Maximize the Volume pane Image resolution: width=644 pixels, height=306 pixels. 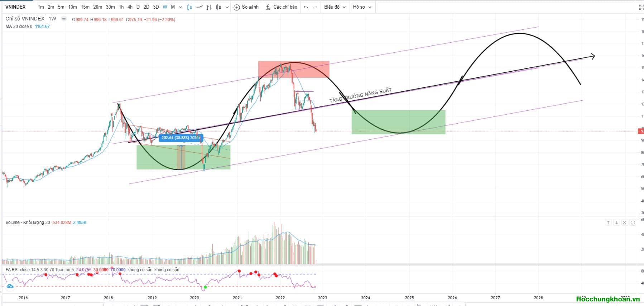pyautogui.click(x=633, y=223)
